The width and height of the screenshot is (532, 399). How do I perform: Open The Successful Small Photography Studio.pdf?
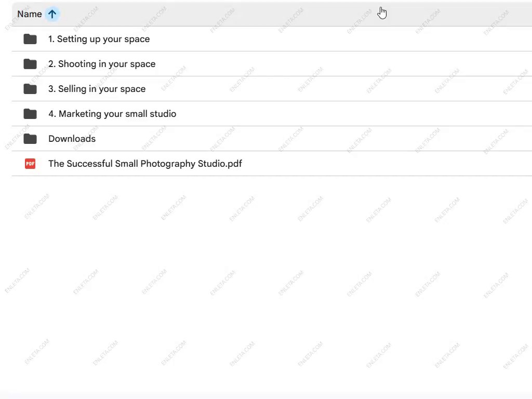[x=145, y=164]
